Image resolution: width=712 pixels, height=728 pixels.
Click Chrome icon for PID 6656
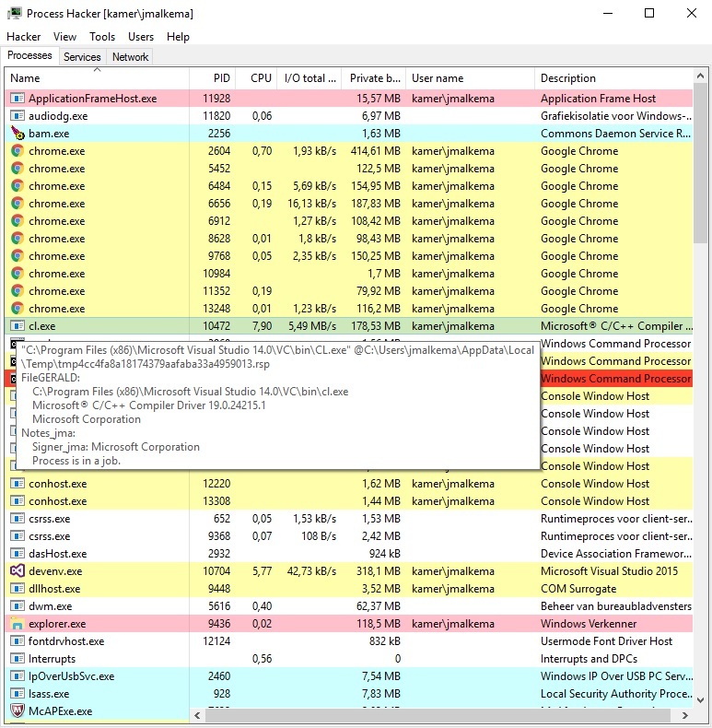(x=18, y=204)
